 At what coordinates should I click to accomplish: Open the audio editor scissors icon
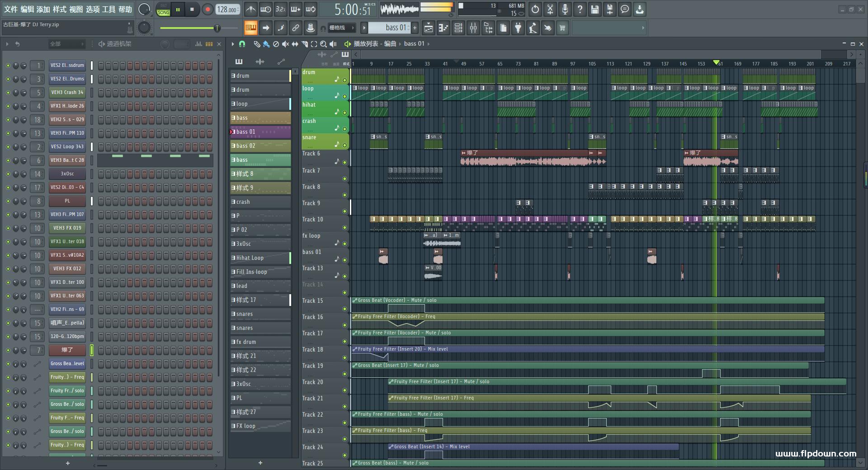click(550, 9)
